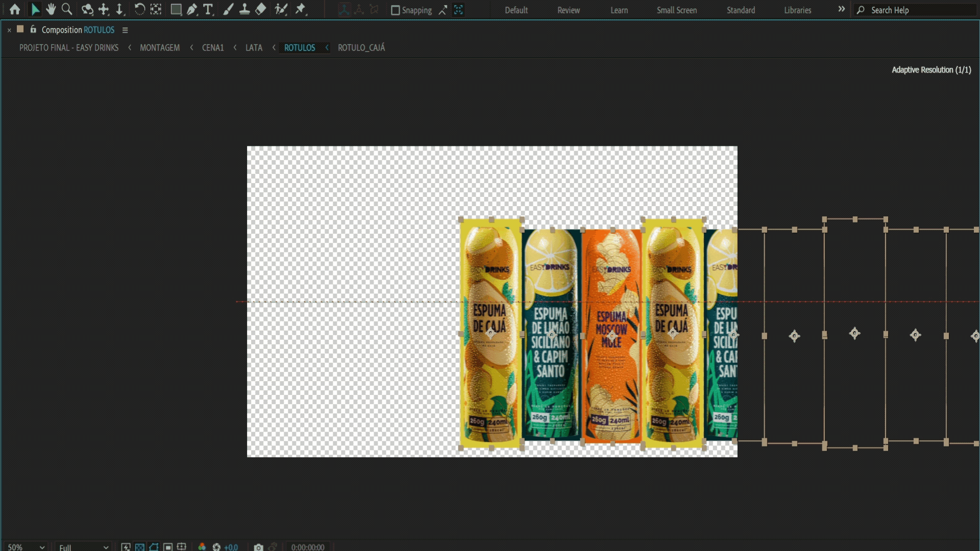980x551 pixels.
Task: Select the Clone Stamp tool
Action: click(244, 10)
